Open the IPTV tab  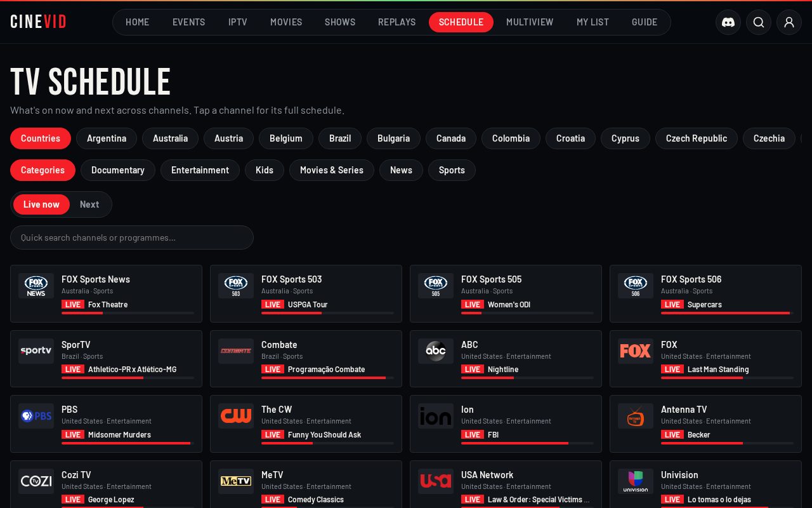coord(238,22)
